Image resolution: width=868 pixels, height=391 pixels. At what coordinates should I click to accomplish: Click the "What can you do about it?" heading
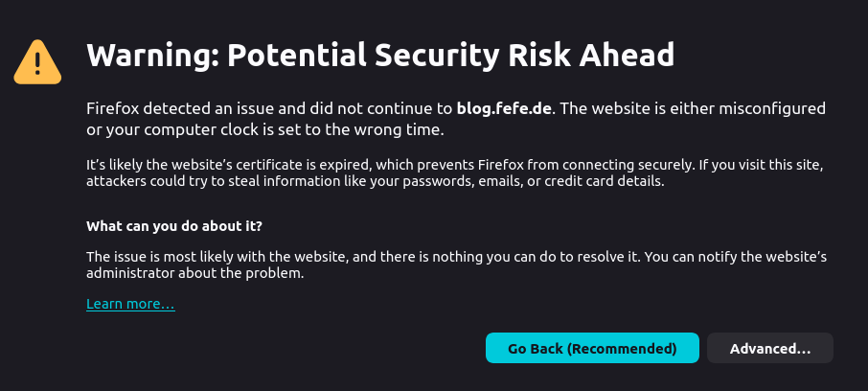click(174, 226)
